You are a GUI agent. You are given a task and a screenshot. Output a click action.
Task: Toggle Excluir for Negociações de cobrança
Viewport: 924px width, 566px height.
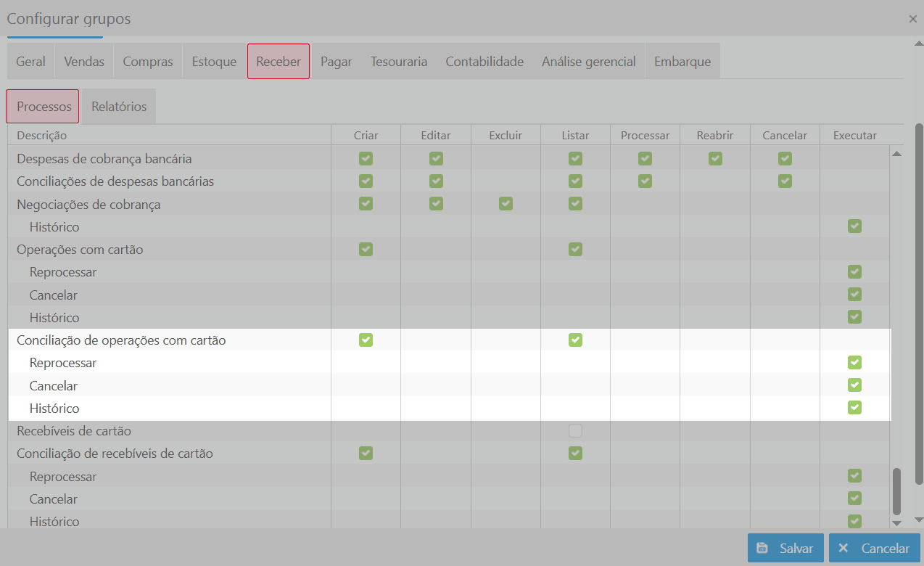click(x=506, y=204)
